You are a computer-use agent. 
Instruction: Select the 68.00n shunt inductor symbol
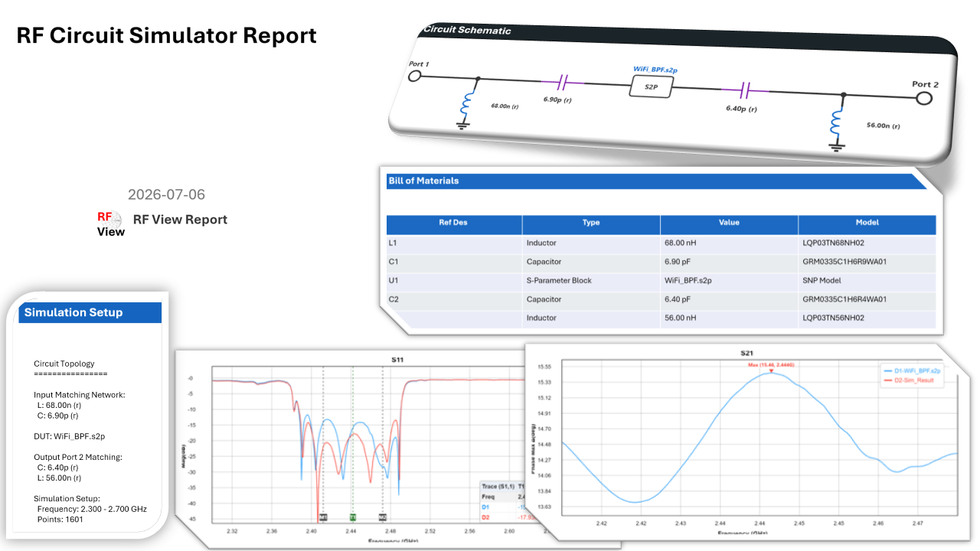(x=465, y=106)
